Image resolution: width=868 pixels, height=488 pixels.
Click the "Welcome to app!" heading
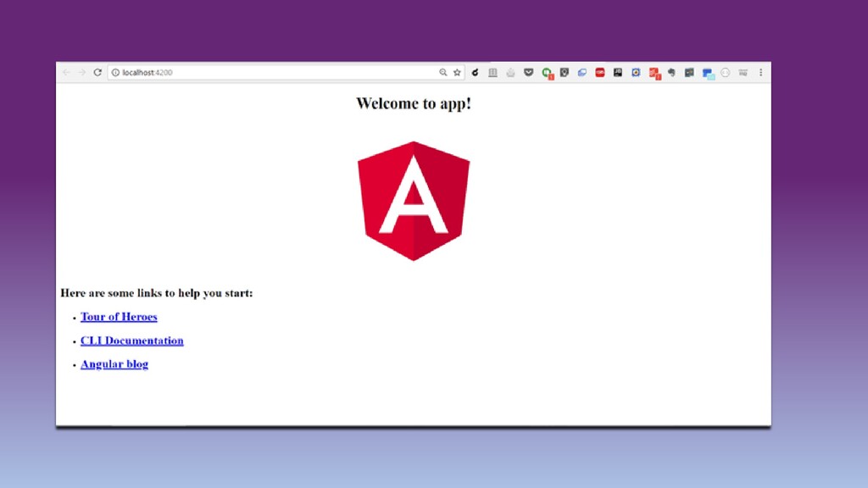[x=414, y=103]
